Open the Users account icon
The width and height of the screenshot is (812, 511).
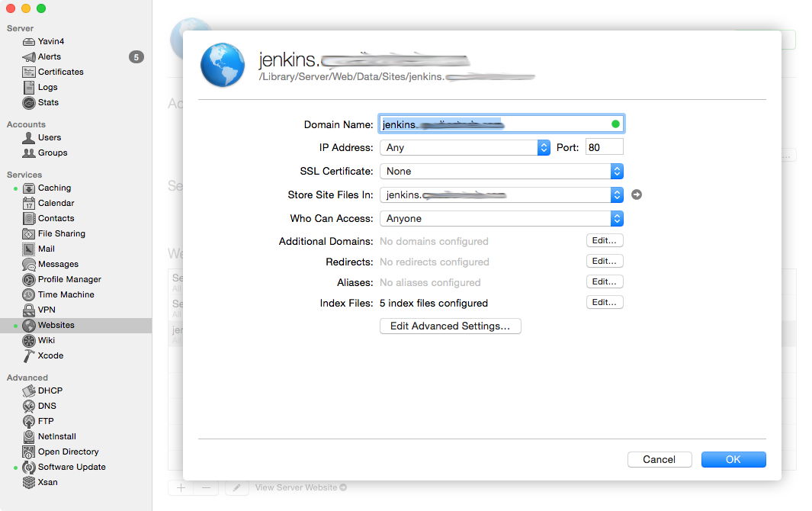coord(28,137)
